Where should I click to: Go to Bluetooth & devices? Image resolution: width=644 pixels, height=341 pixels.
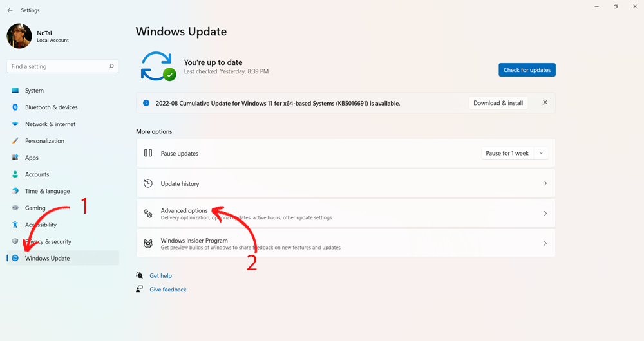(63, 107)
